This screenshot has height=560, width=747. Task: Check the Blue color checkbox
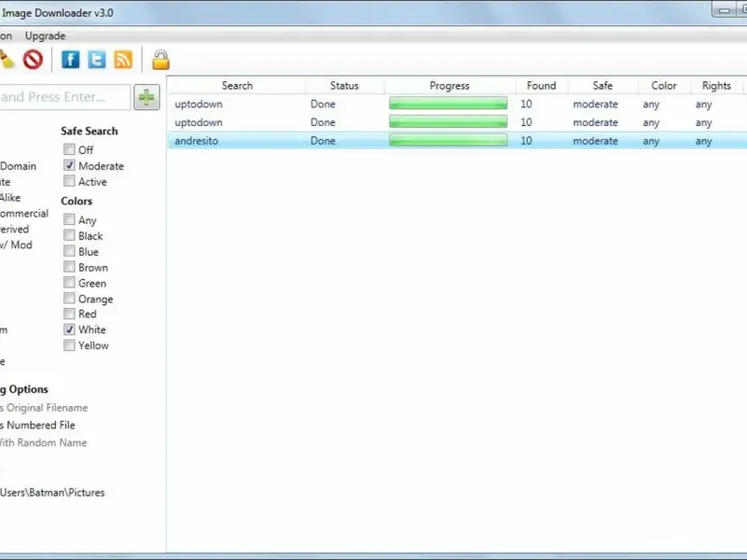point(69,251)
